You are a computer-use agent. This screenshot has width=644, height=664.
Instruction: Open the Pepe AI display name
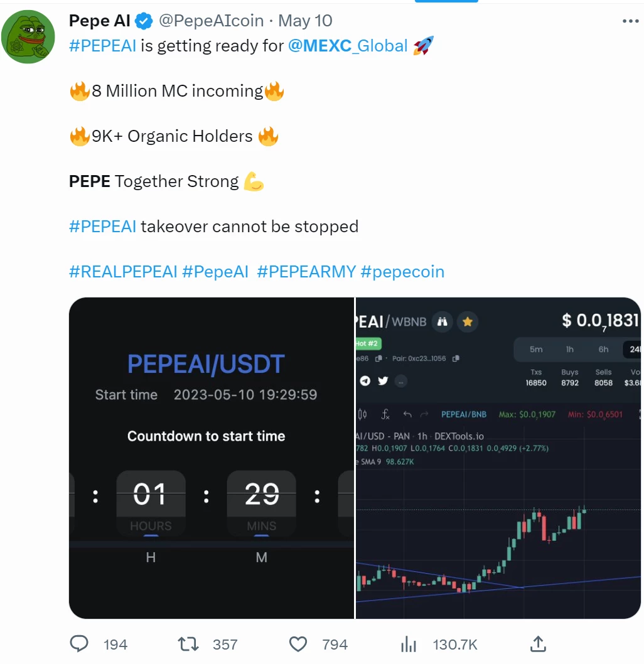point(100,21)
